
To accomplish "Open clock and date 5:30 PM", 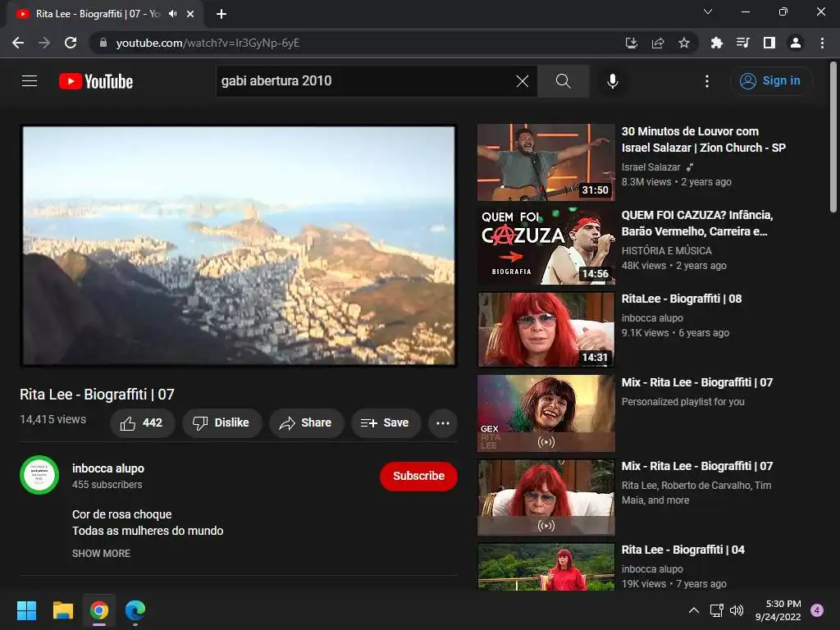I will coord(778,610).
